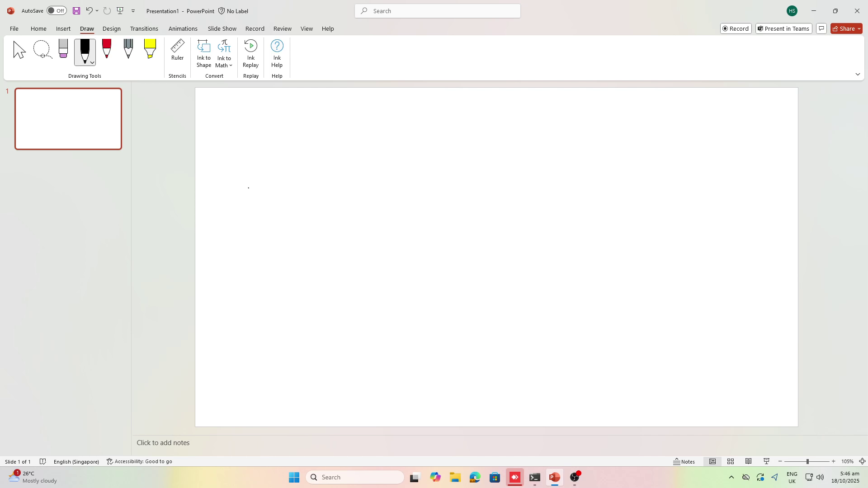The height and width of the screenshot is (488, 868).
Task: Click Ink to Shape converter
Action: (204, 54)
